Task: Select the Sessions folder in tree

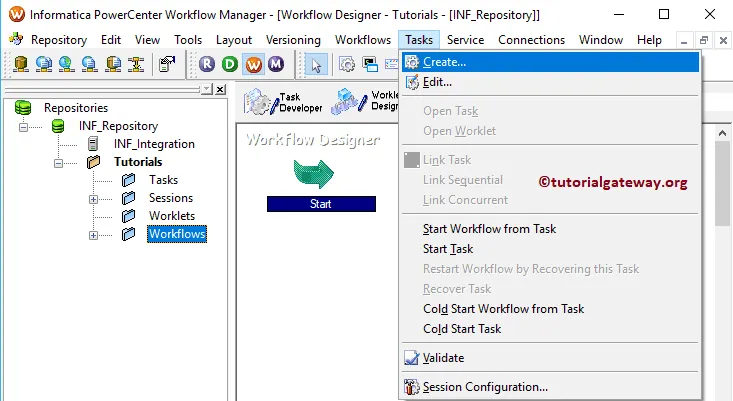Action: pyautogui.click(x=171, y=198)
